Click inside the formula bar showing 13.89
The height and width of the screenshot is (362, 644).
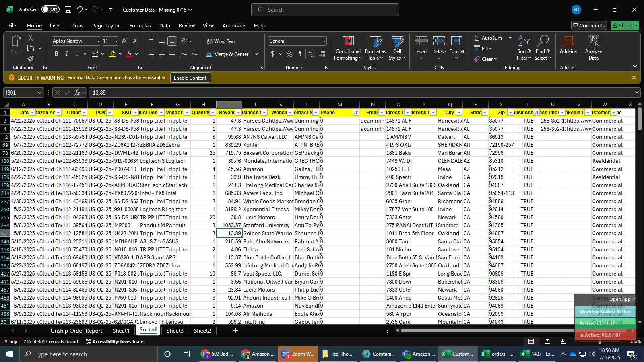coord(360,93)
